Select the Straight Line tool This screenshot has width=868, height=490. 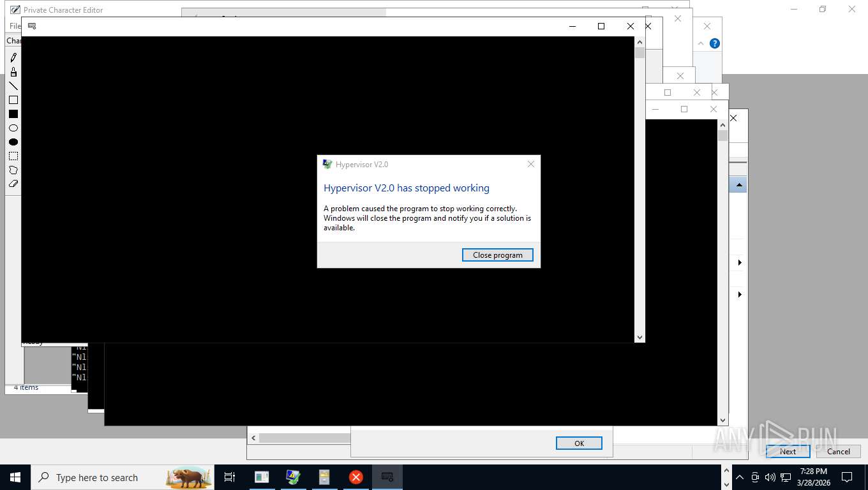[13, 86]
